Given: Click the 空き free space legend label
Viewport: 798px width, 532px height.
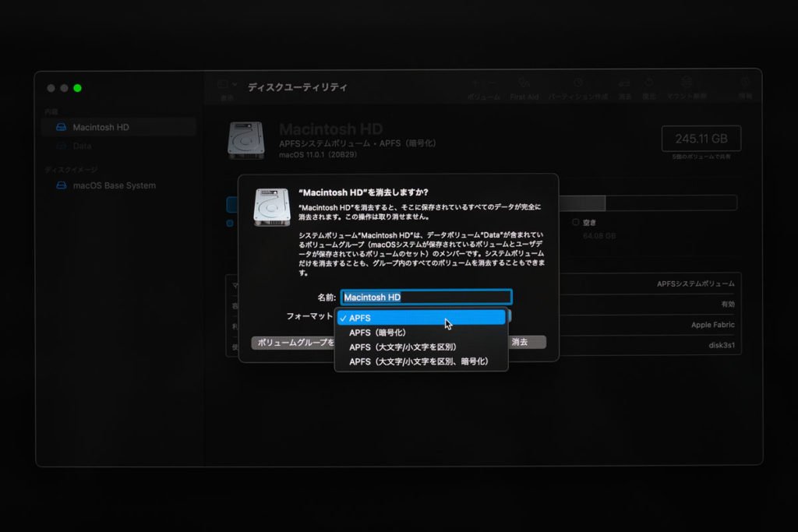Looking at the screenshot, I should (x=589, y=222).
